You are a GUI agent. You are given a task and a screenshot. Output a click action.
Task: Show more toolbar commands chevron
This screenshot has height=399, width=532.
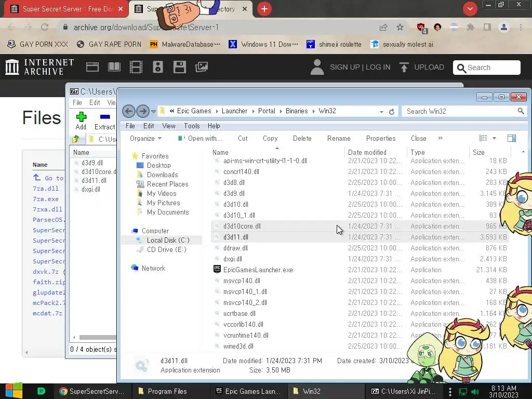pyautogui.click(x=441, y=138)
